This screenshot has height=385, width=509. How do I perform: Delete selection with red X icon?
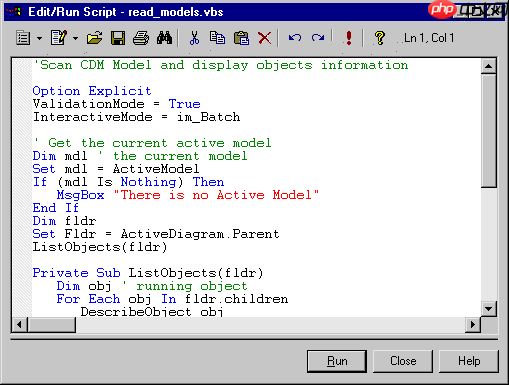(x=265, y=38)
